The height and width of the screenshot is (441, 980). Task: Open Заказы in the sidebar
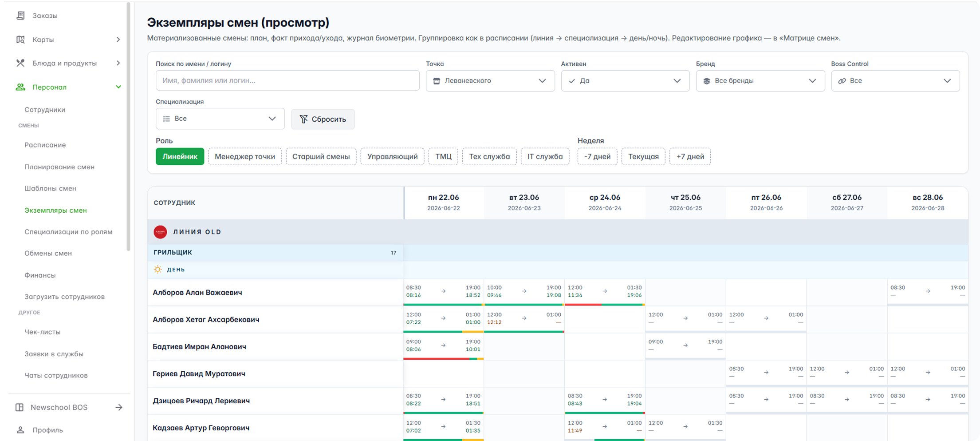point(45,16)
